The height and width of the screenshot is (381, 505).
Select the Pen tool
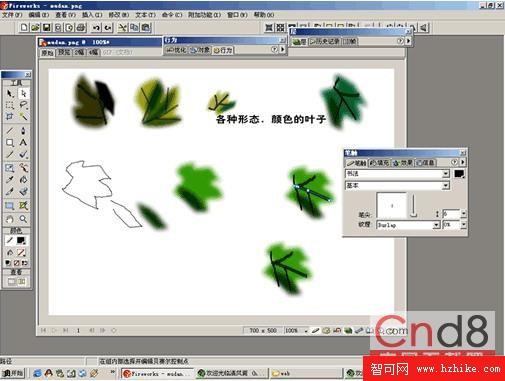click(23, 130)
